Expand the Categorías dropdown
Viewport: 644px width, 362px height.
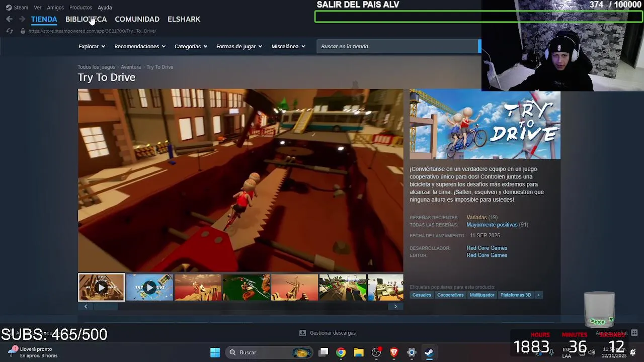[x=191, y=46]
